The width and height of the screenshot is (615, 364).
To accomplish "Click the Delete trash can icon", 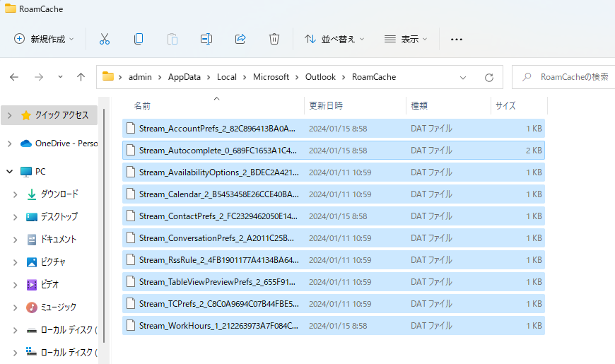I will (274, 39).
